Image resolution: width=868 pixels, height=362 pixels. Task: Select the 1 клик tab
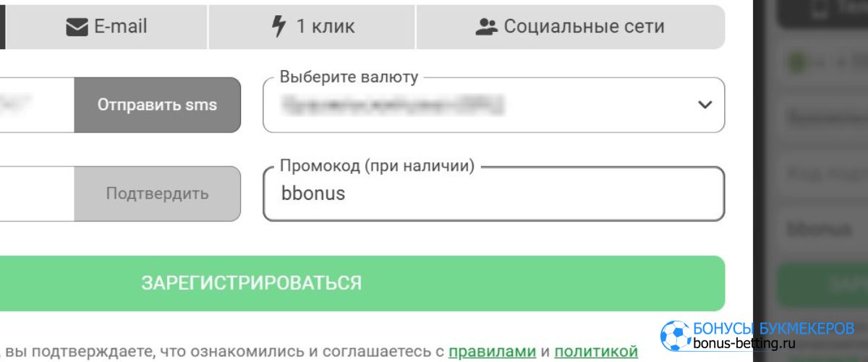click(312, 28)
